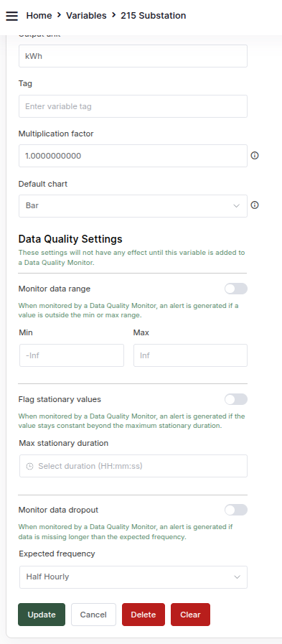Viewport: 282px width, 644px height.
Task: Click the green Update button
Action: 42,615
